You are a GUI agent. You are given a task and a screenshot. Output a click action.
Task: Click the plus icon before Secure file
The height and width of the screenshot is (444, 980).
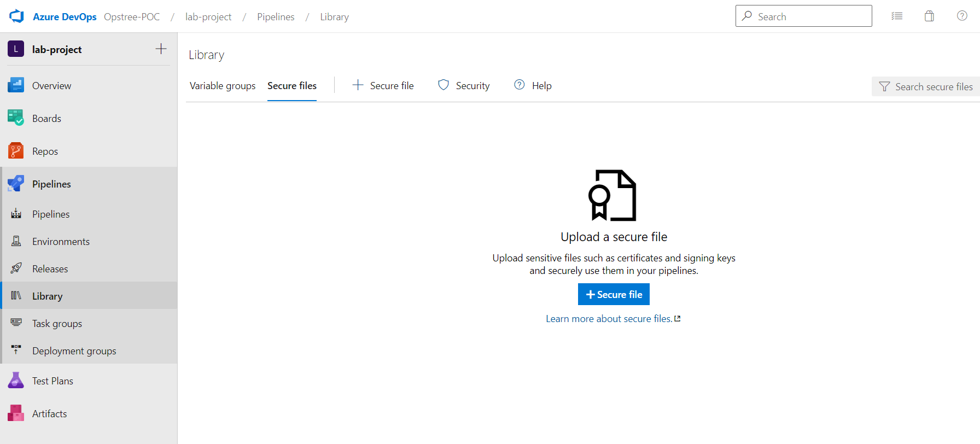tap(358, 85)
